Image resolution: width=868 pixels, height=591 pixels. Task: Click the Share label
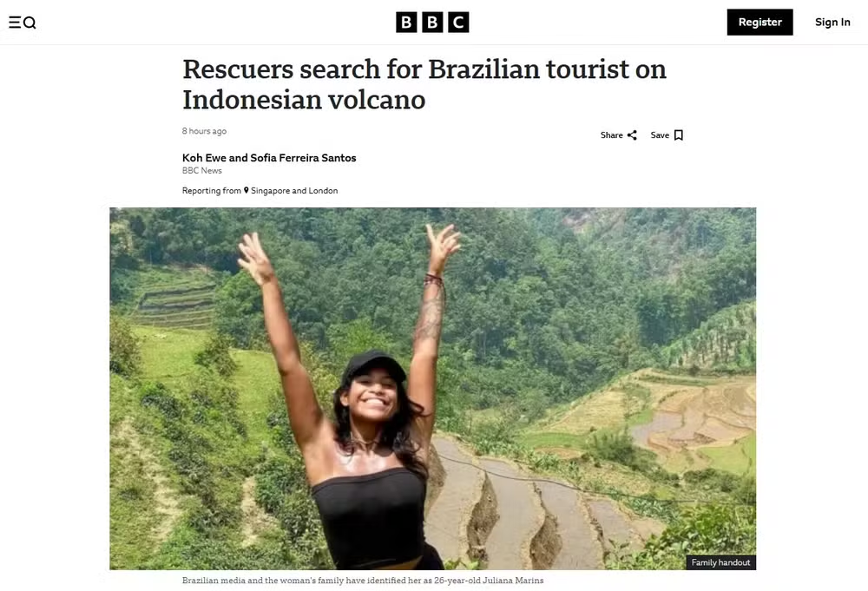pos(612,135)
